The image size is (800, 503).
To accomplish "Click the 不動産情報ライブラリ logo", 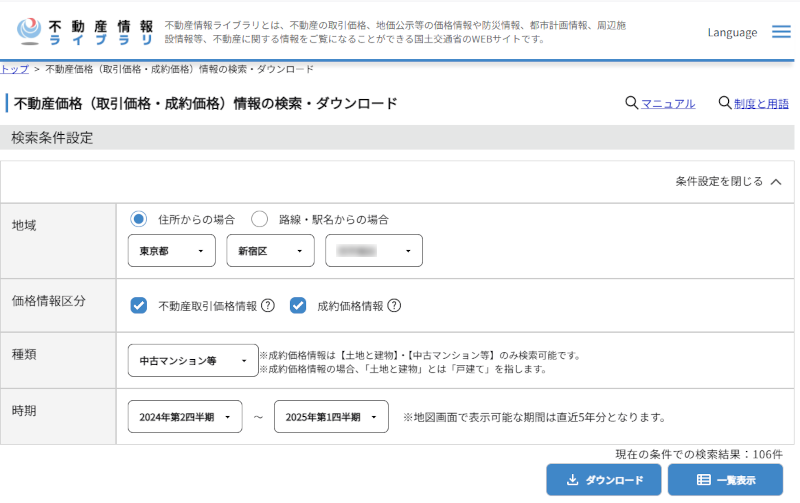I will [85, 32].
